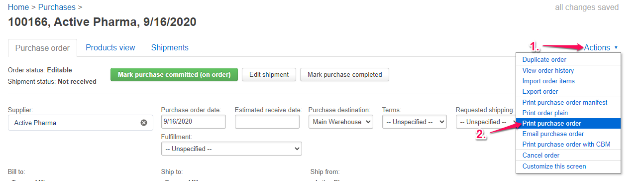644x181 pixels.
Task: Expand the Purchase destination dropdown
Action: coord(341,122)
